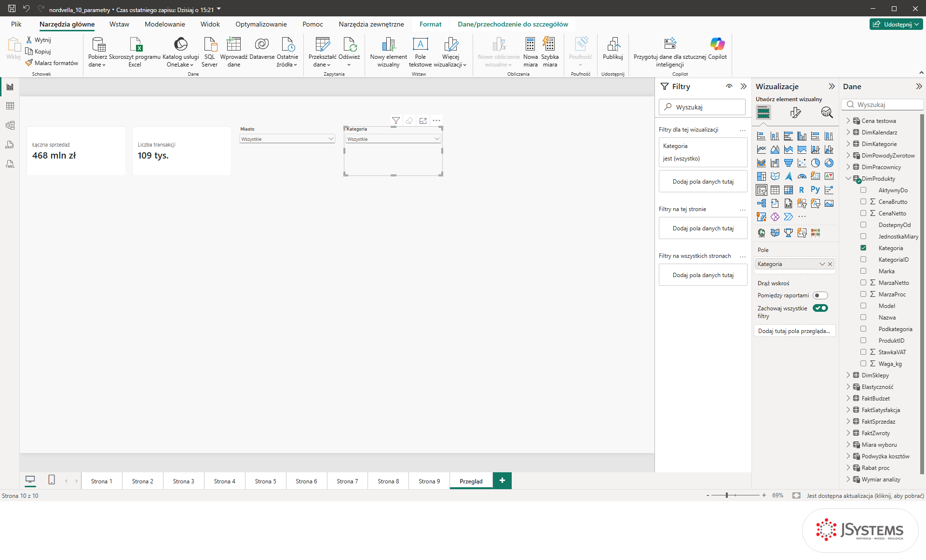The image size is (926, 560).
Task: Add new page with plus button
Action: pos(502,480)
